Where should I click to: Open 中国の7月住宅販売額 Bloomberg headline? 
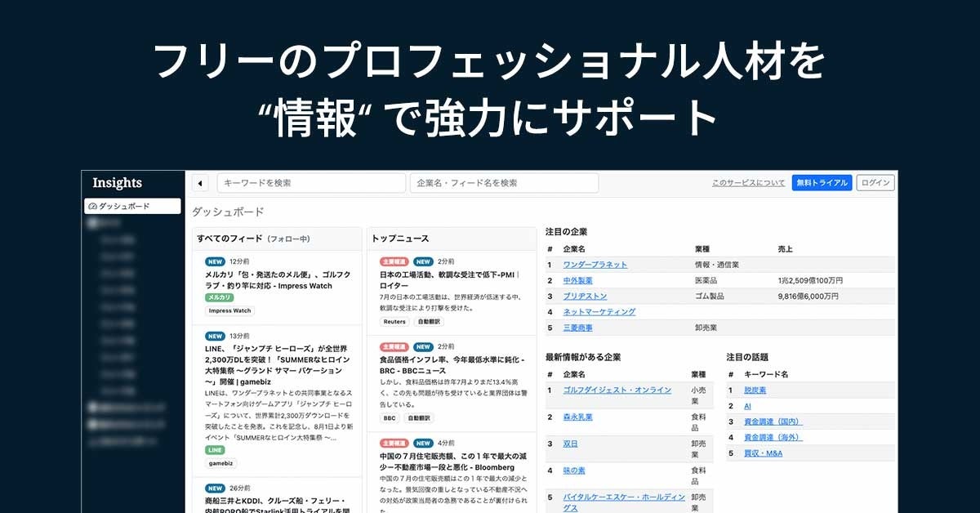click(452, 462)
